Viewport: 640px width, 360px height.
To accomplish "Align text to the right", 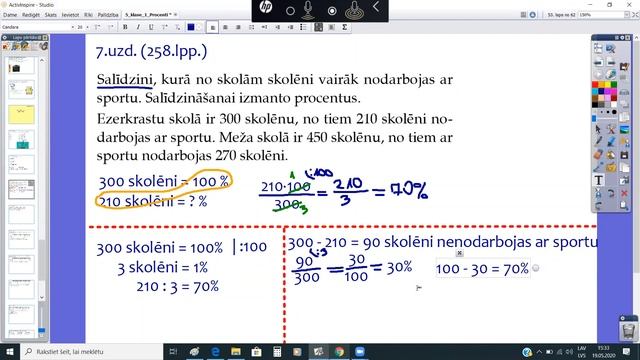I will (238, 27).
